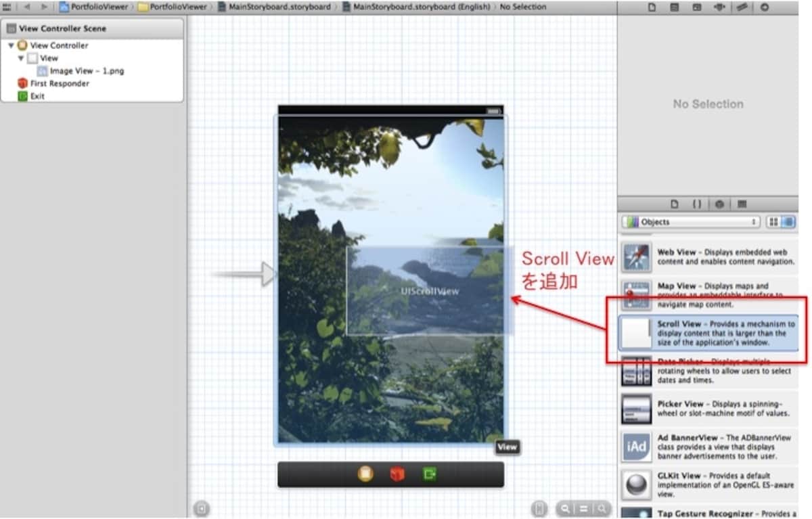The width and height of the screenshot is (812, 519).
Task: Open the Objects library dropdown
Action: coord(691,222)
